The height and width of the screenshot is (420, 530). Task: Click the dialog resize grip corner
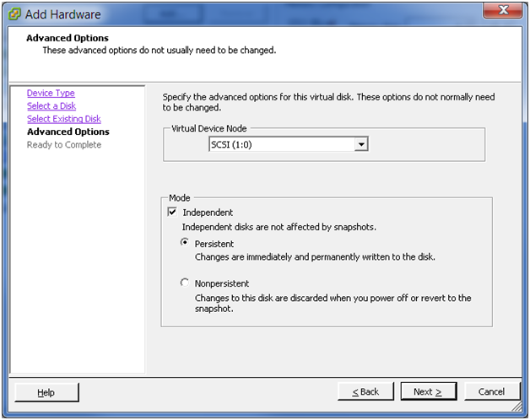[x=517, y=407]
